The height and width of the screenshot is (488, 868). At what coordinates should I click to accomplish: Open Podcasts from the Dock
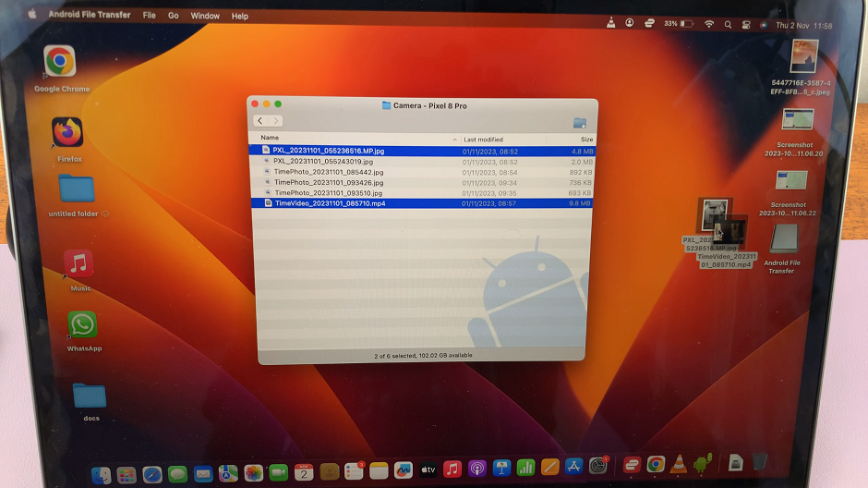pos(477,469)
